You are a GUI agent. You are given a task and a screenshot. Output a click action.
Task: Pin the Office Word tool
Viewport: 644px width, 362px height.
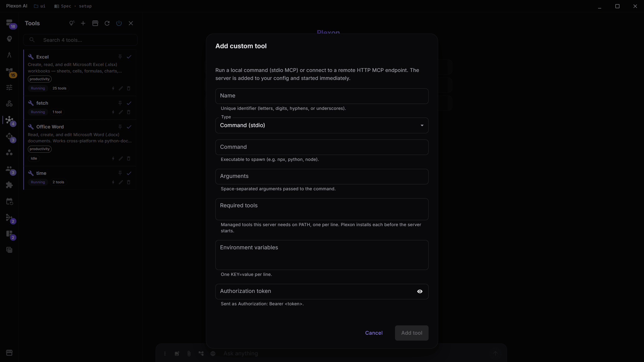tap(120, 127)
